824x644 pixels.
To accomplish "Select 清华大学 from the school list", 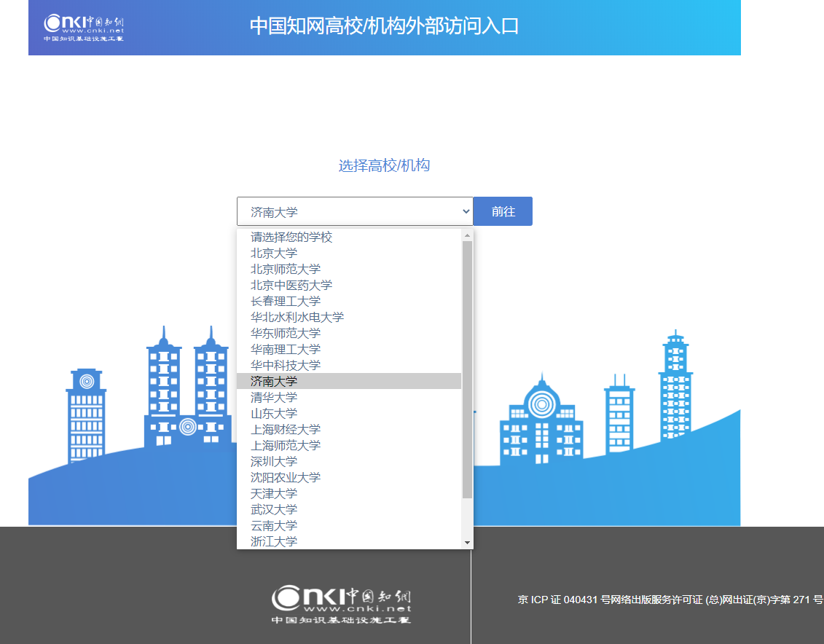I will (x=274, y=397).
